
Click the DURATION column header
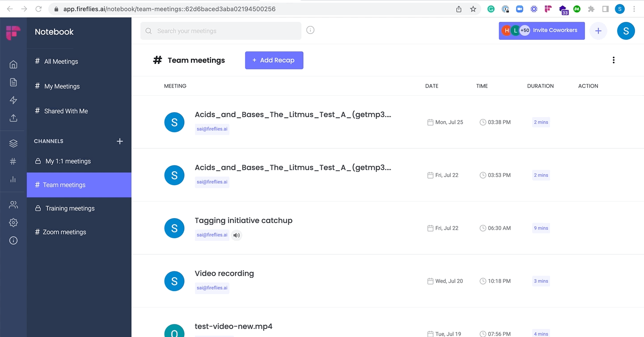(x=540, y=86)
